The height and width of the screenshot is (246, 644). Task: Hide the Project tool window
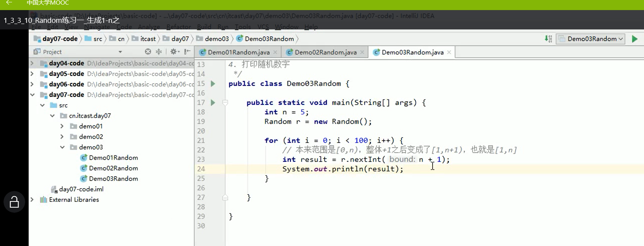pyautogui.click(x=187, y=52)
